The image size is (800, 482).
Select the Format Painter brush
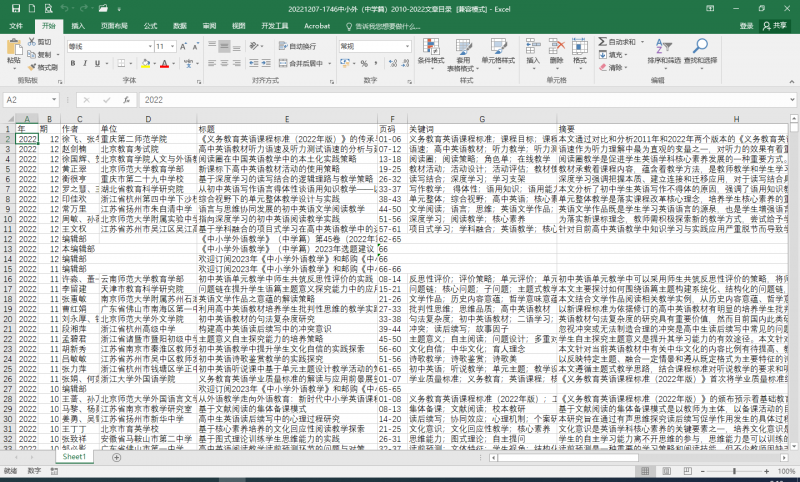click(32, 67)
